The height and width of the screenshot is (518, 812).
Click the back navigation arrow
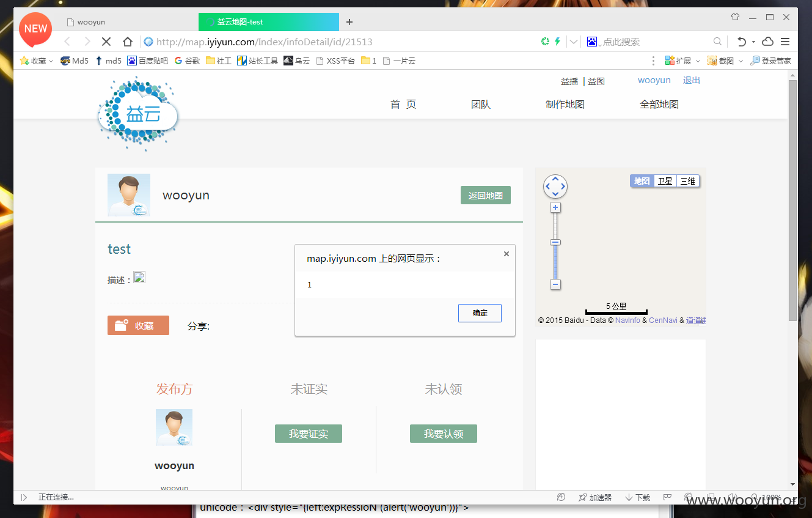[67, 42]
